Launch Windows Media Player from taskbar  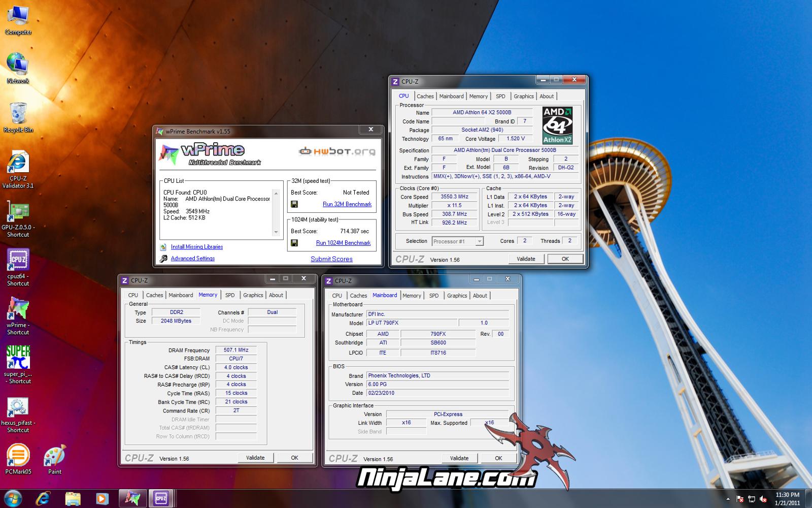[102, 498]
